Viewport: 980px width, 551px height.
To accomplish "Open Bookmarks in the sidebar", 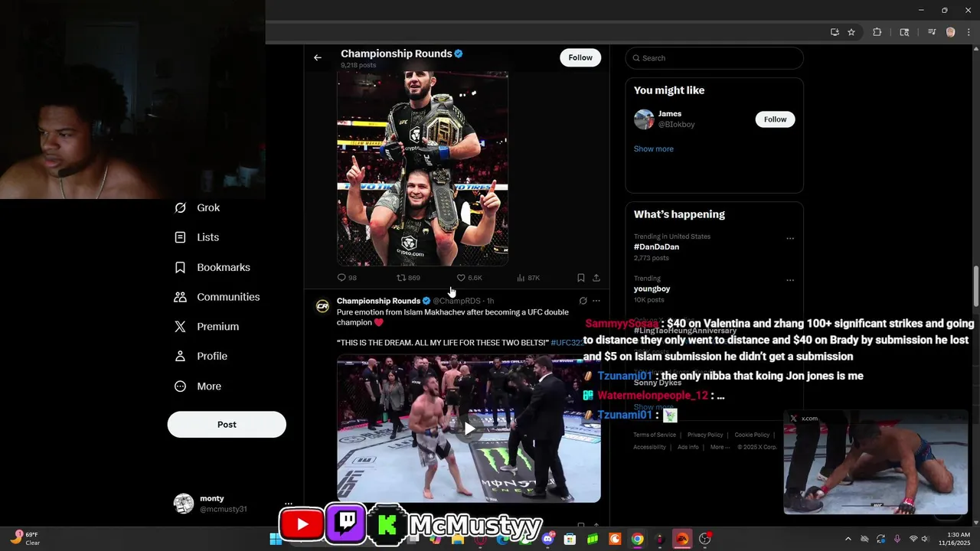I will coord(212,267).
